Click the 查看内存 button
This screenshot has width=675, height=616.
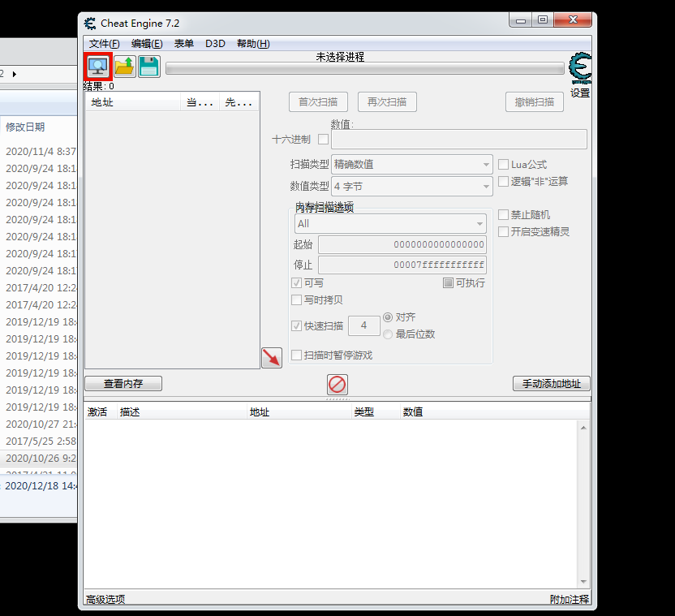click(123, 383)
